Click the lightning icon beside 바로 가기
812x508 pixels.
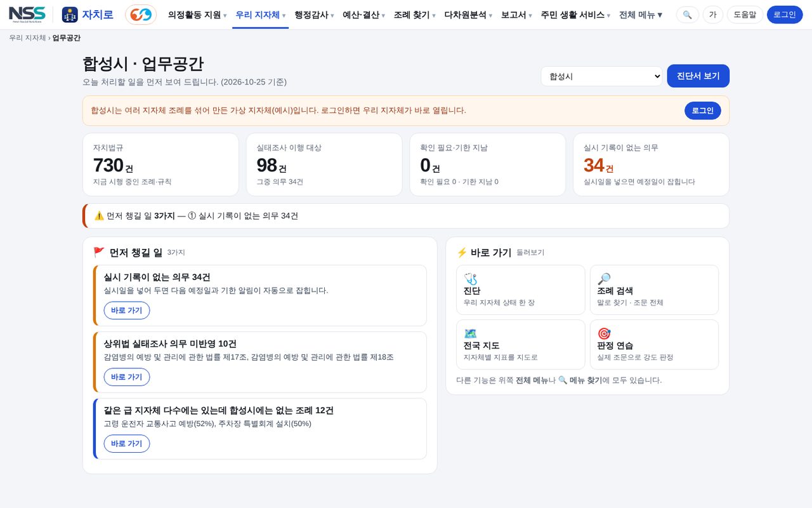[462, 252]
